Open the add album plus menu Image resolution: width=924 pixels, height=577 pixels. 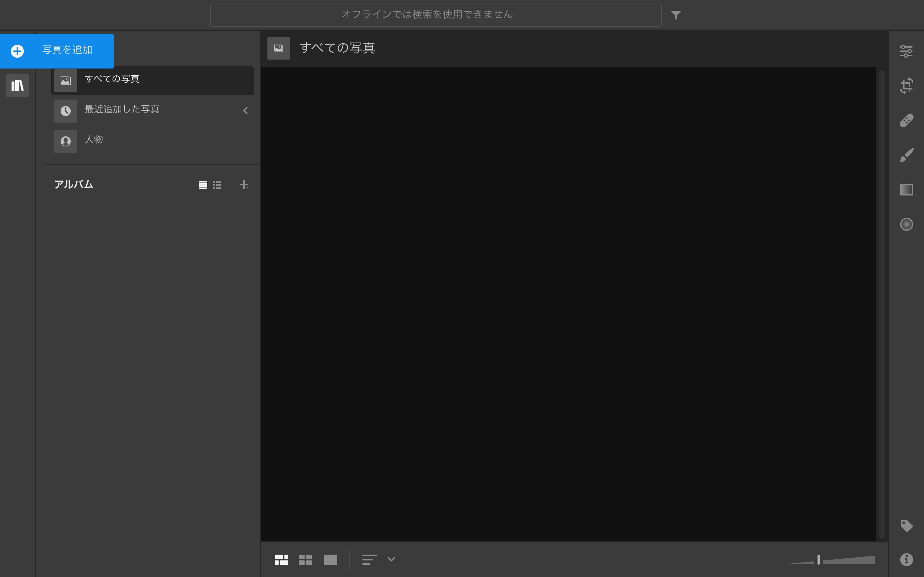point(244,185)
